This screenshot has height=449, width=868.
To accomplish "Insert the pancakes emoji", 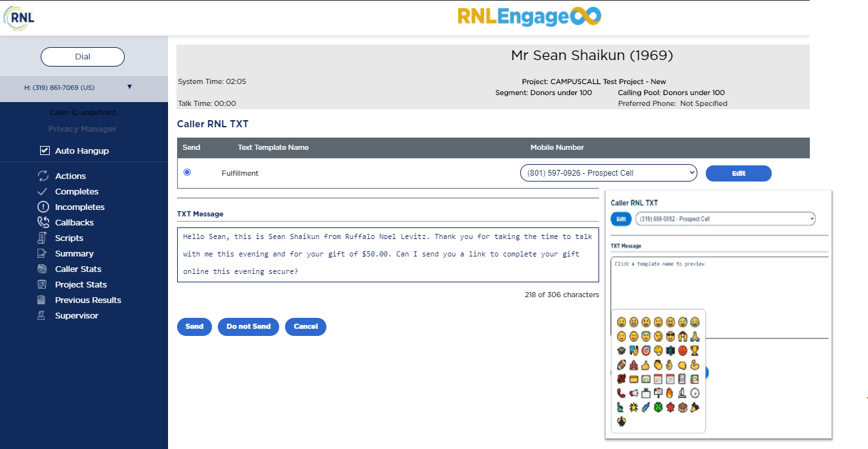I will coord(683,407).
